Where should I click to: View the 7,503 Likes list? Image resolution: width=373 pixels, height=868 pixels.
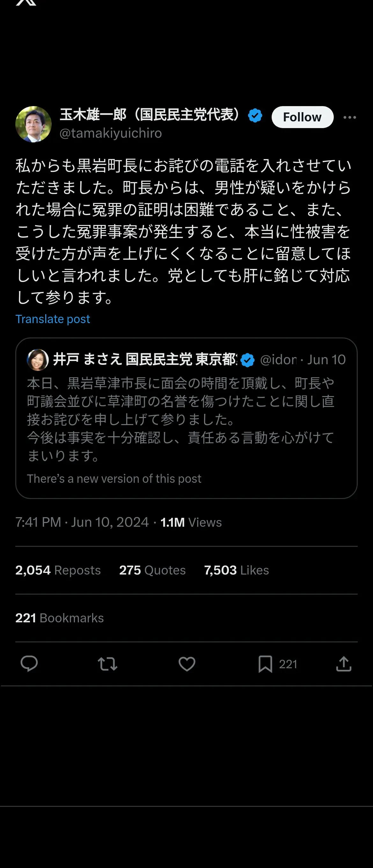236,570
